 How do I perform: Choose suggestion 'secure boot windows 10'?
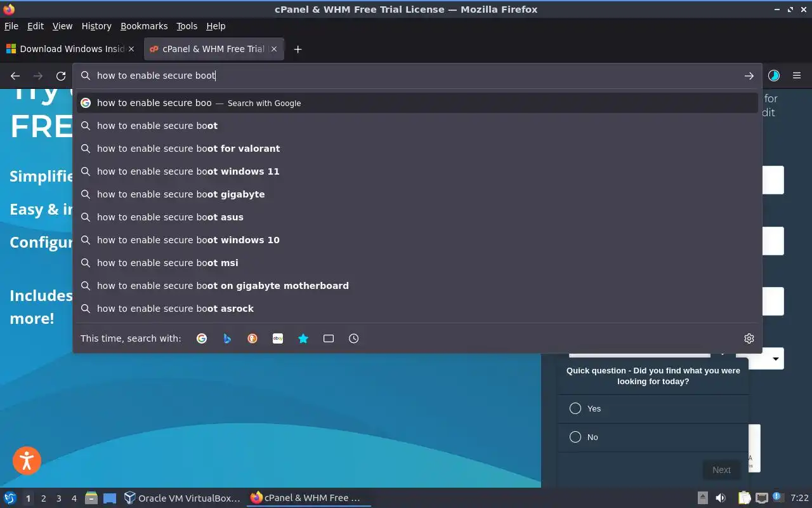coord(417,240)
